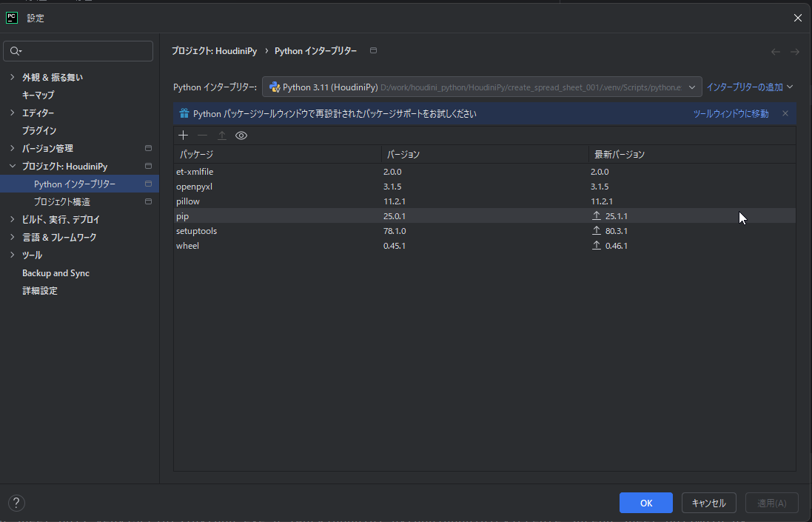Sort by the 最新バージョン column header
This screenshot has height=522, width=812.
point(692,154)
